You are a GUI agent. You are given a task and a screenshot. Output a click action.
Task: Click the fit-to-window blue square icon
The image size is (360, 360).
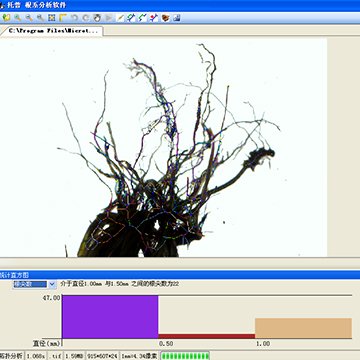coord(52,18)
